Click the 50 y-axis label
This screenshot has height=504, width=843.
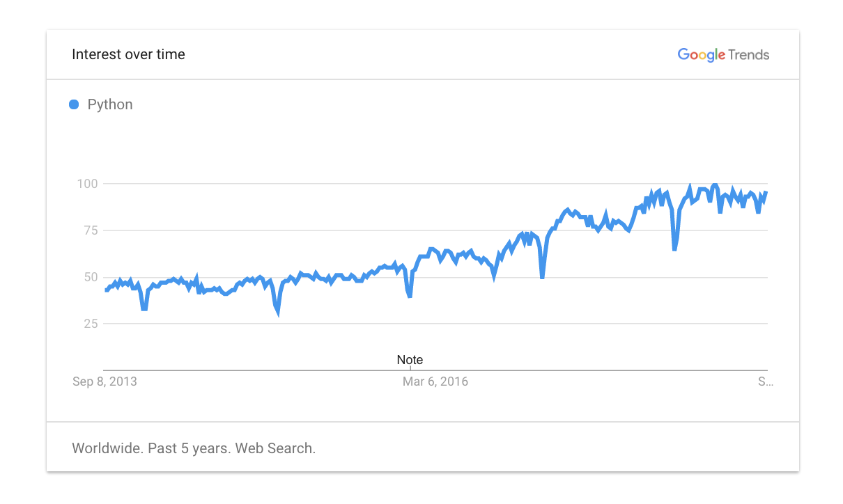[x=91, y=277]
